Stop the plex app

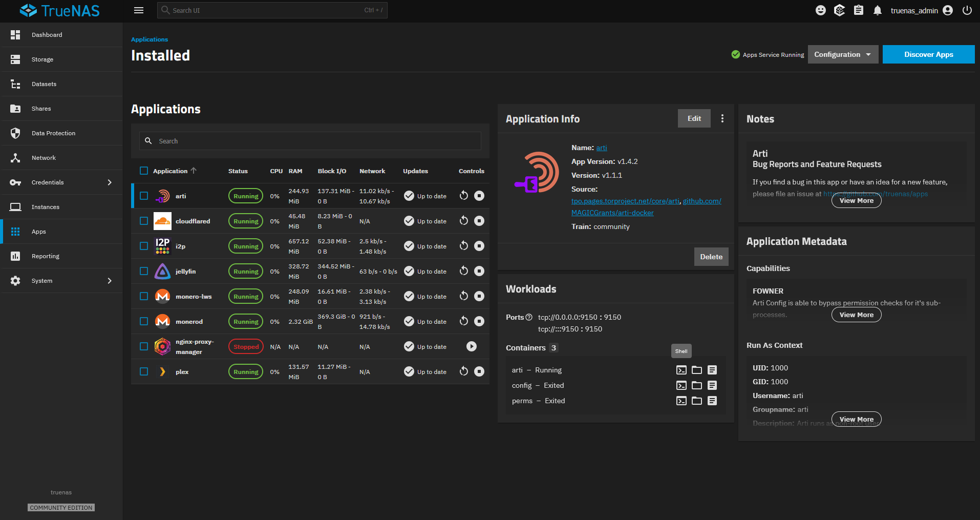coord(480,371)
